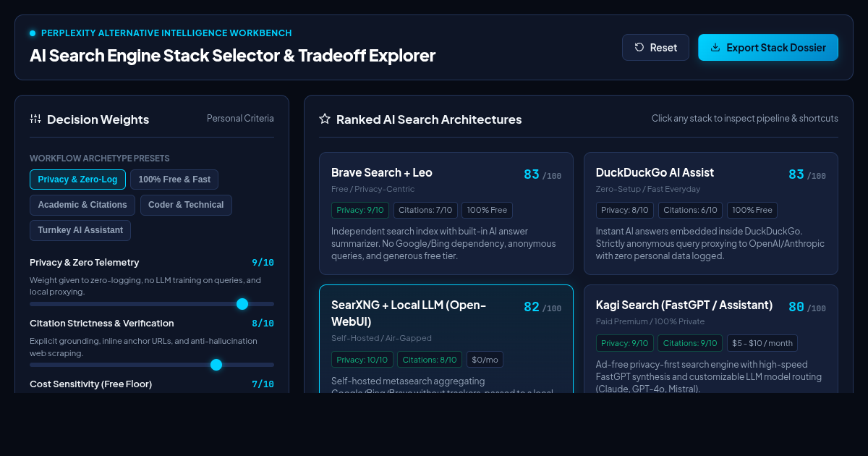The width and height of the screenshot is (868, 456).
Task: Click the Citations: 8/10 tag on the SearXNG card
Action: point(430,359)
